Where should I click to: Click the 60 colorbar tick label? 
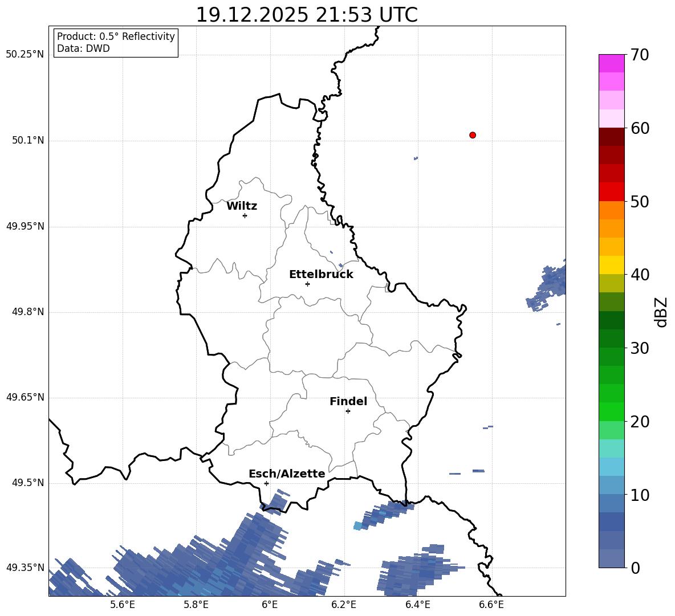(639, 128)
